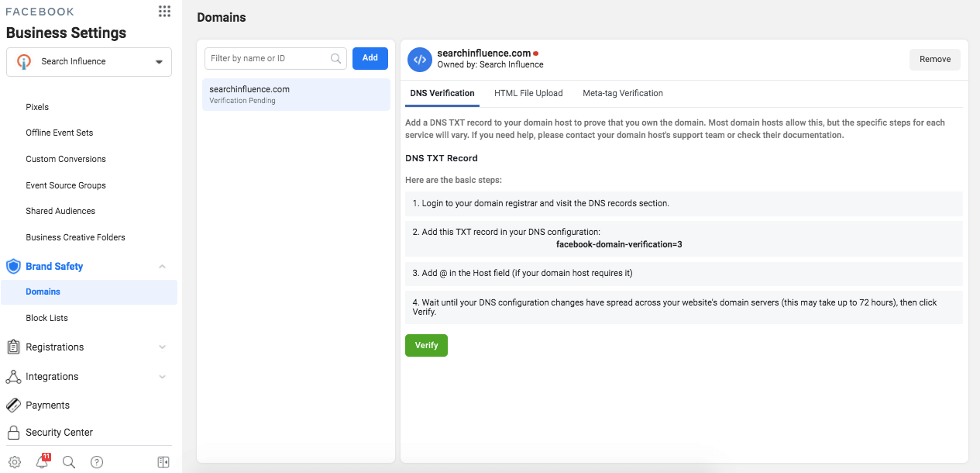The width and height of the screenshot is (980, 473).
Task: Collapse the Brand Safety section
Action: pos(162,267)
